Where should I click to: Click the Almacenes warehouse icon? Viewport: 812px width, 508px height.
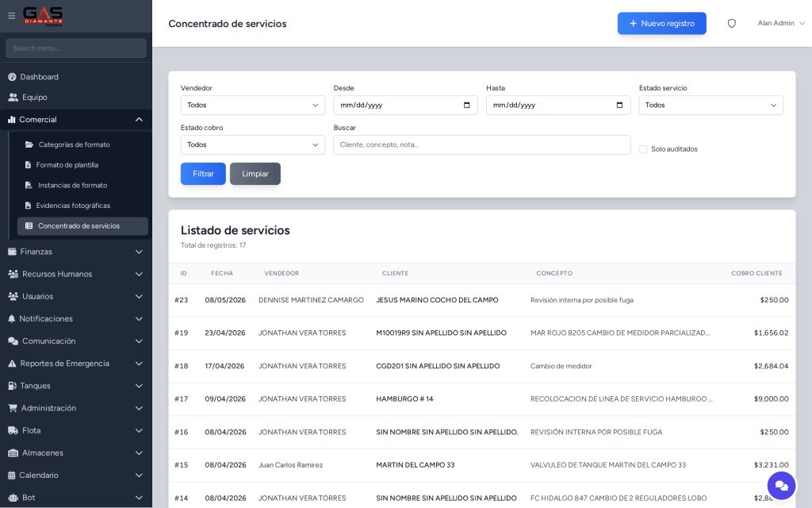pos(13,452)
